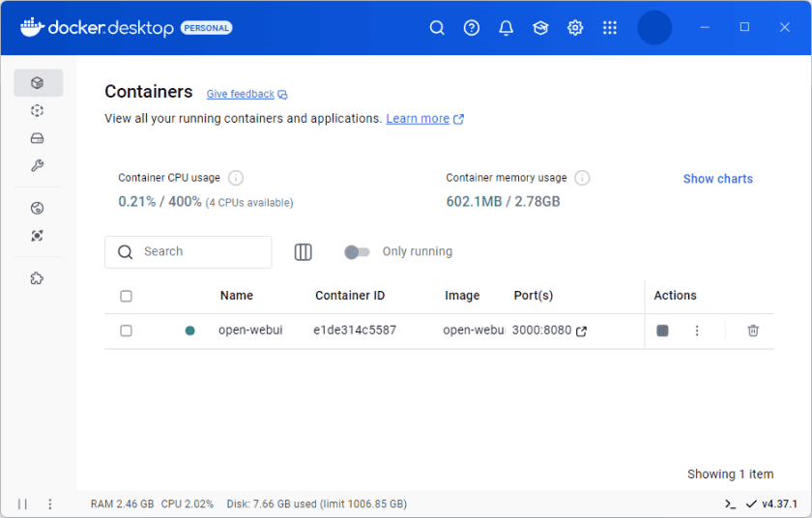The width and height of the screenshot is (812, 518).
Task: Open the Builds wrench icon in sidebar
Action: coord(38,165)
